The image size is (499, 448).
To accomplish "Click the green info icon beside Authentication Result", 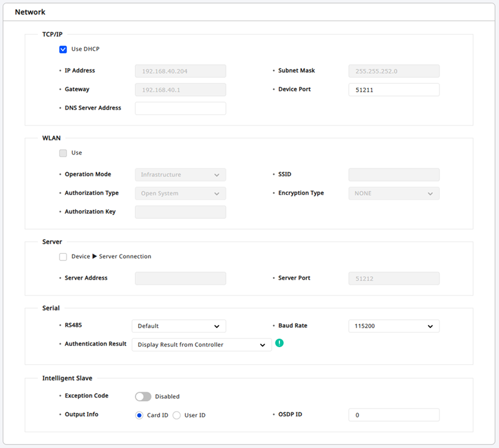I will (279, 343).
